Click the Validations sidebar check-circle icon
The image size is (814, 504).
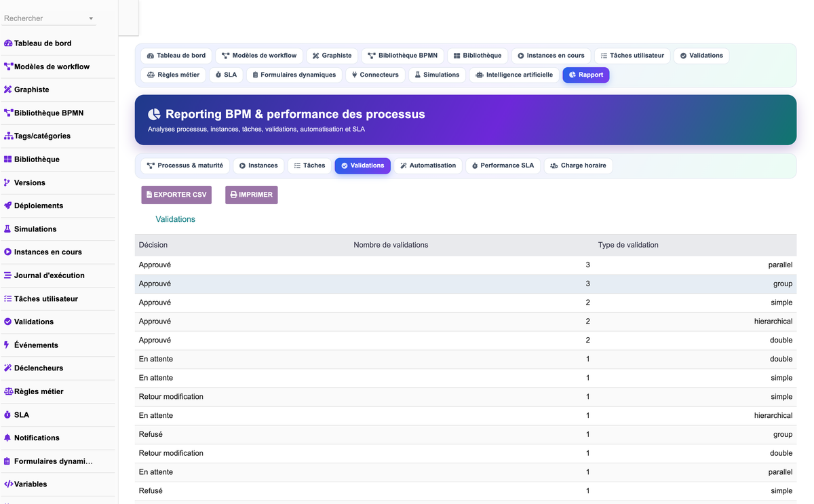[x=8, y=322]
